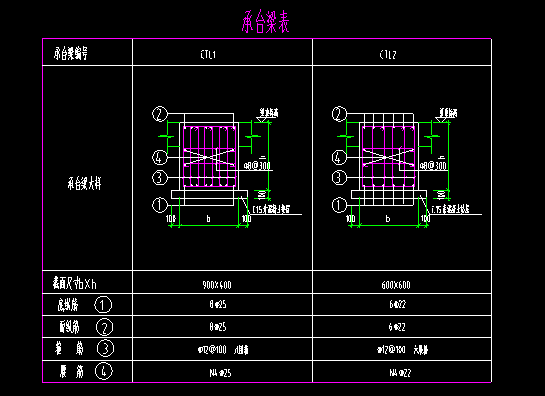Click callout circle 2 in the CTL1 detail

point(160,114)
